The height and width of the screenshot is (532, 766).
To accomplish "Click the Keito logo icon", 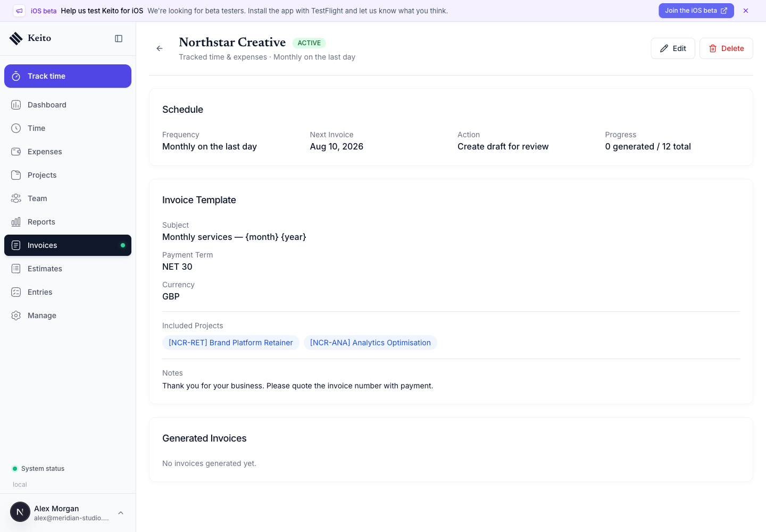I will tap(16, 38).
